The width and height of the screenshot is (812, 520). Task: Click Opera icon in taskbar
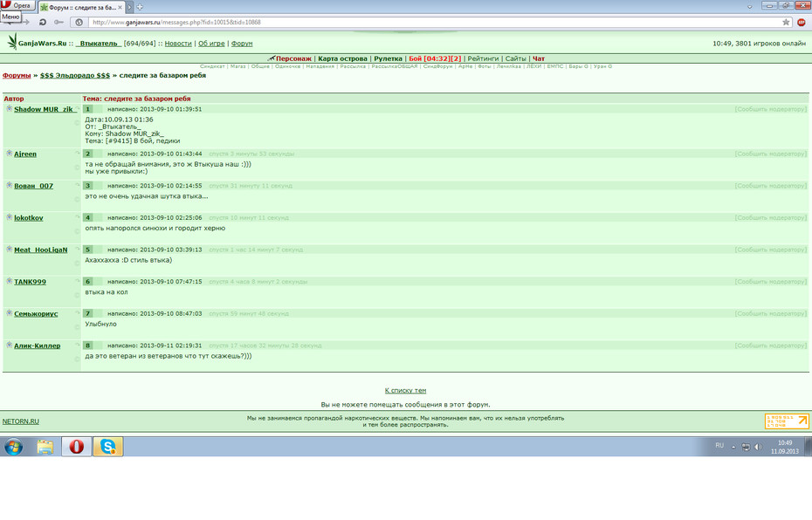(77, 447)
